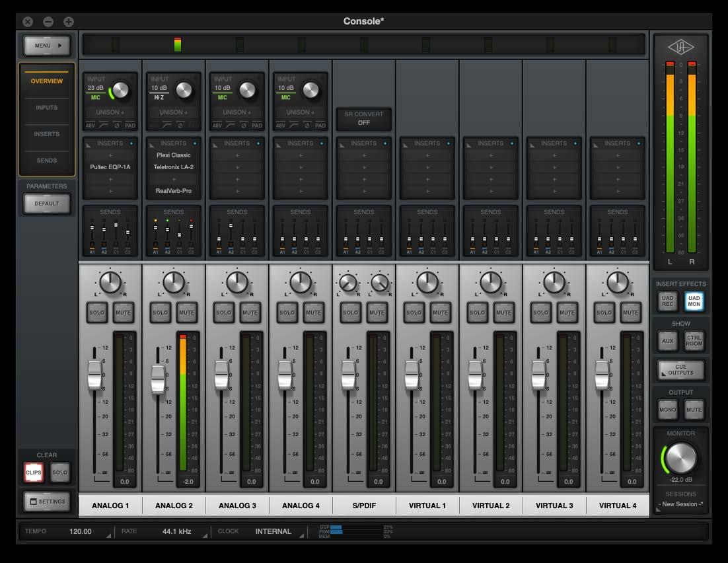Toggle the UAD MON insert effects button
This screenshot has height=563, width=728.
694,301
